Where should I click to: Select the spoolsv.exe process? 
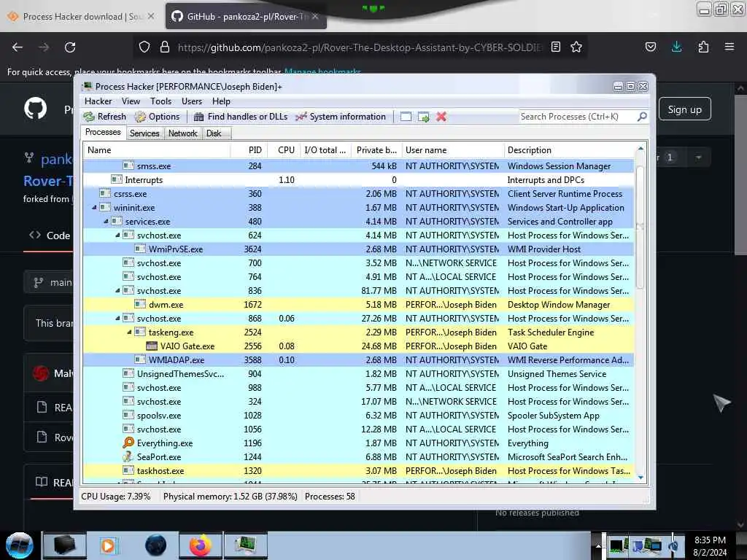(358, 415)
